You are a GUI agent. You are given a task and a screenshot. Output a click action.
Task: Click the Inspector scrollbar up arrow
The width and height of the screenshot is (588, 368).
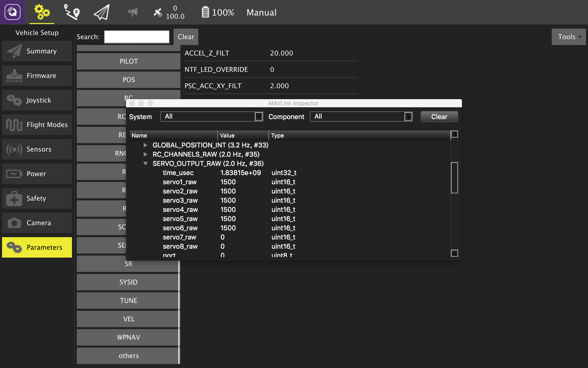click(x=454, y=134)
